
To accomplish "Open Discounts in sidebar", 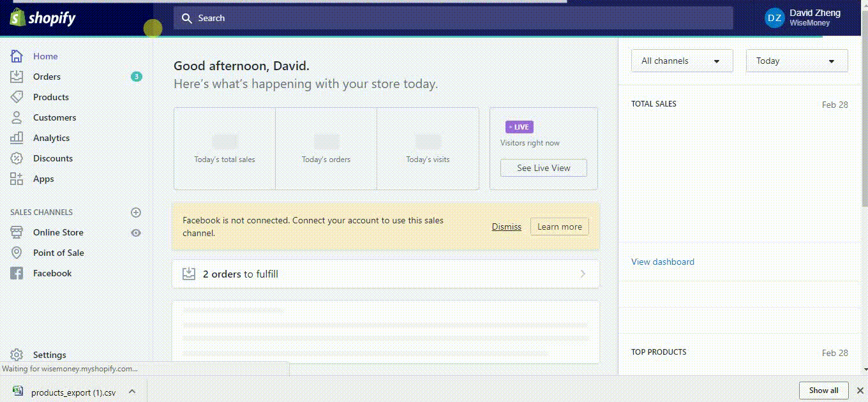I will (53, 158).
